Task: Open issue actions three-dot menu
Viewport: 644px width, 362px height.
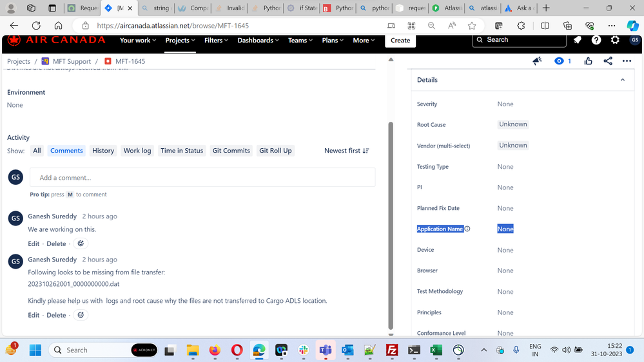Action: click(627, 61)
